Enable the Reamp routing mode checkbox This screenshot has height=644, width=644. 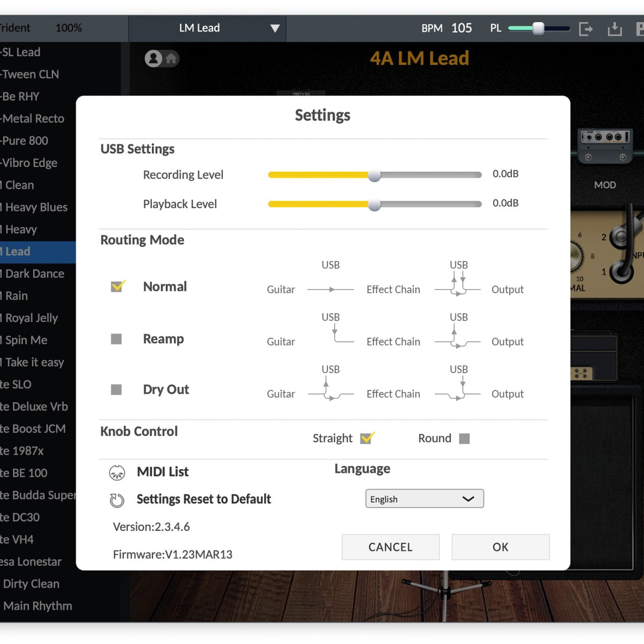116,339
